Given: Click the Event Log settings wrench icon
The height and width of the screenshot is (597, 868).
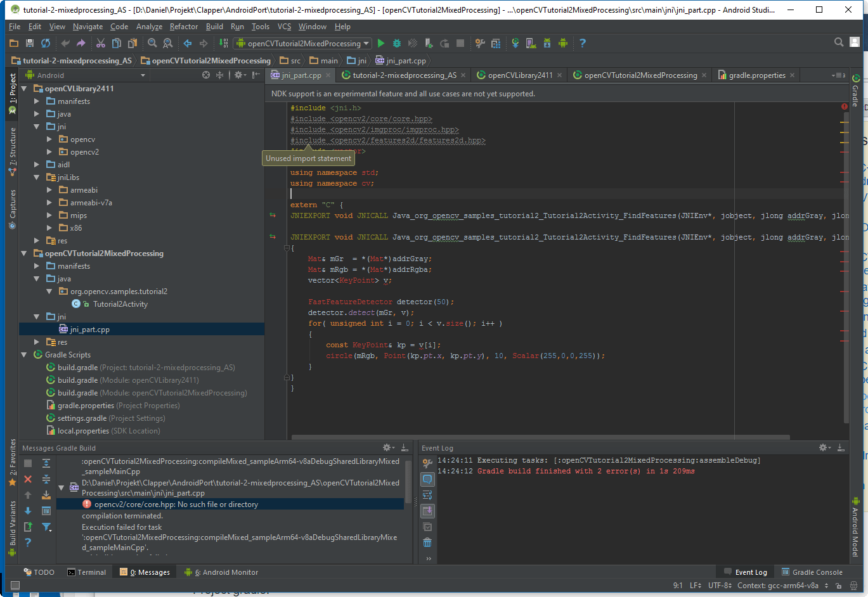Looking at the screenshot, I should pos(427,463).
